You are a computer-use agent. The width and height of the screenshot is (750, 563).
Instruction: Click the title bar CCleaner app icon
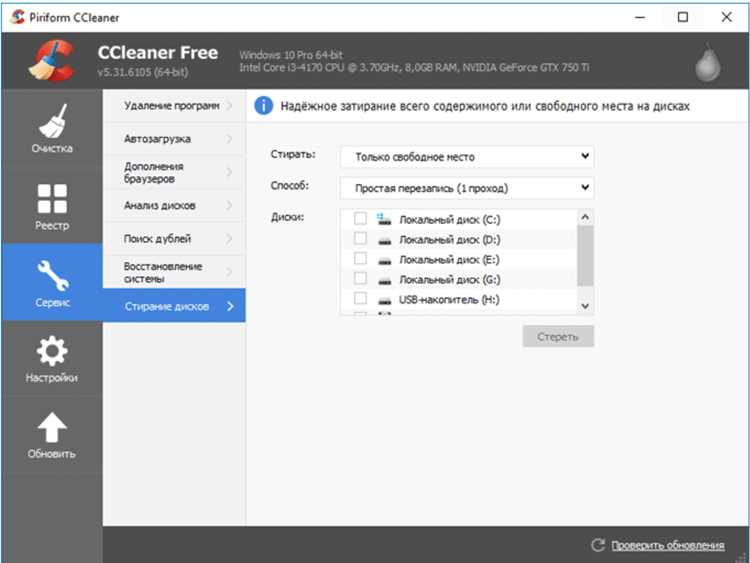point(18,17)
